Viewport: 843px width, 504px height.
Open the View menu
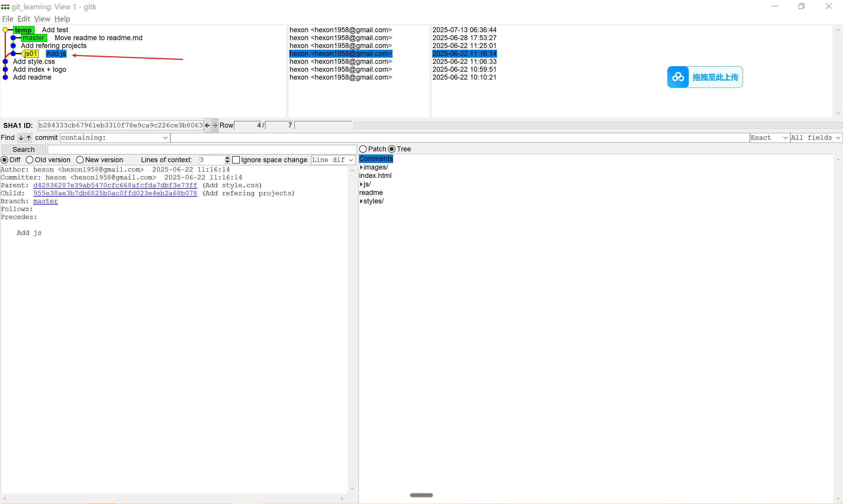42,19
